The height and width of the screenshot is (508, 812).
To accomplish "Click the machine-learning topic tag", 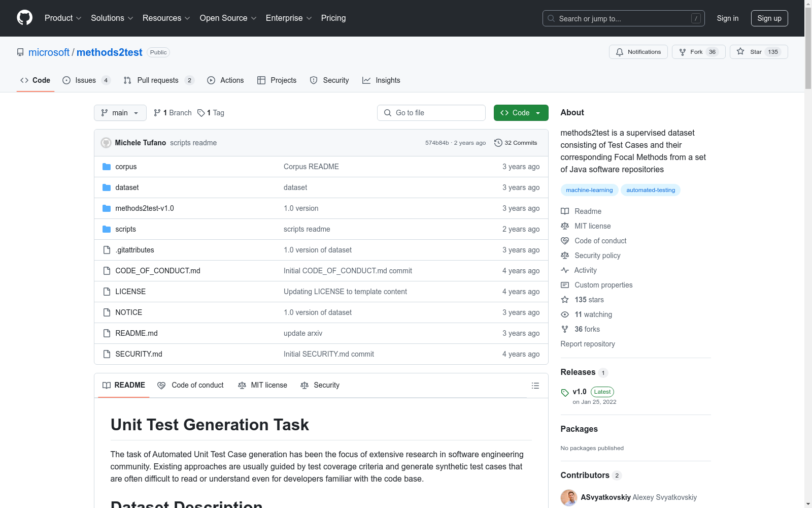I will tap(589, 190).
